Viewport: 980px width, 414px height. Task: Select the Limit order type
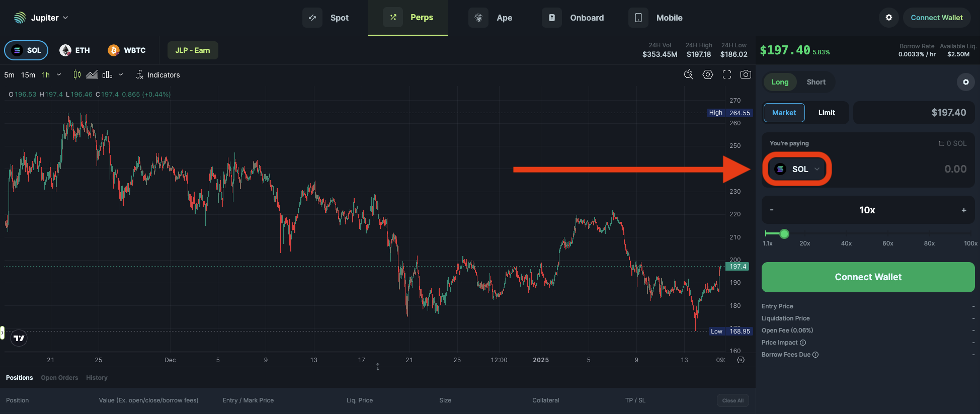[x=827, y=113]
